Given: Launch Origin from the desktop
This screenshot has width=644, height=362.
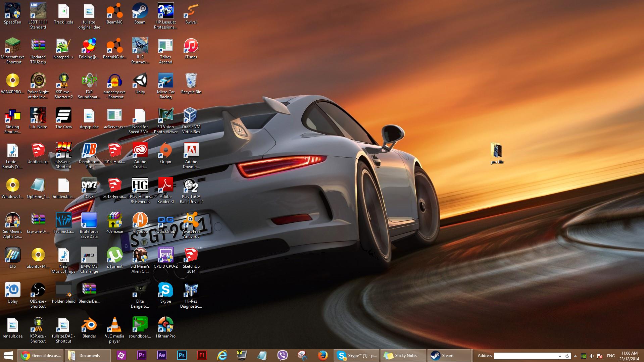Looking at the screenshot, I should coord(165,153).
